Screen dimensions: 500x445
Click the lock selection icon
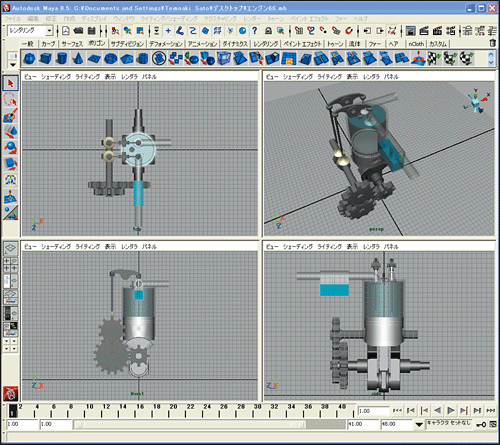(268, 31)
